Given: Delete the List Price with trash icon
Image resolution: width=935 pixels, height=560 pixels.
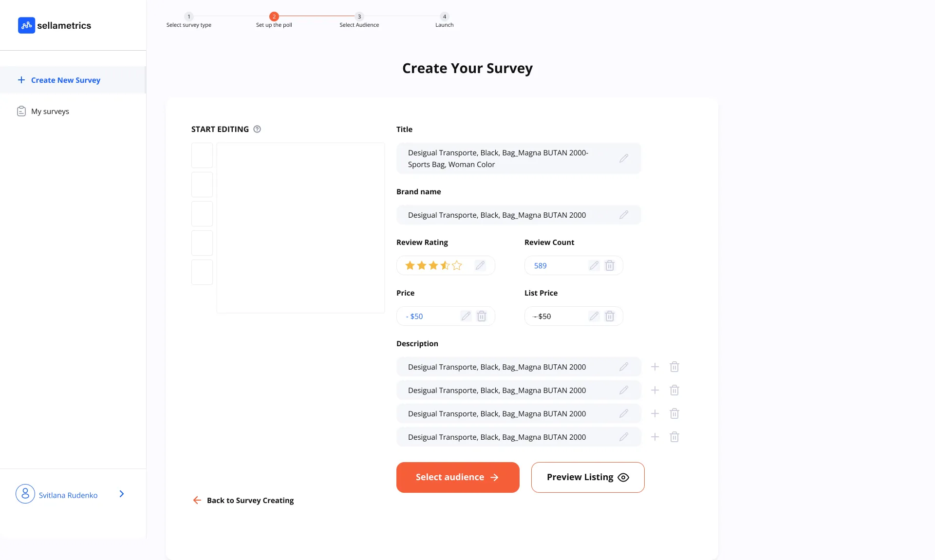Looking at the screenshot, I should [610, 316].
